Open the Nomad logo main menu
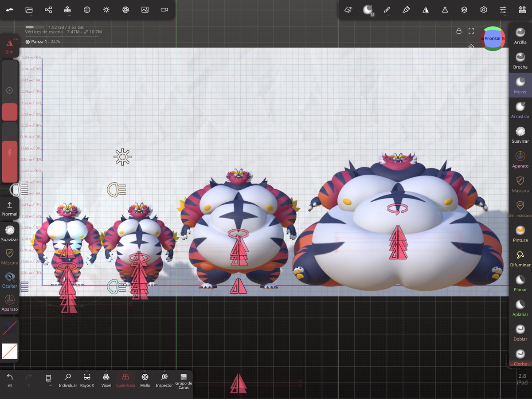Image resolution: width=532 pixels, height=399 pixels. [x=10, y=10]
